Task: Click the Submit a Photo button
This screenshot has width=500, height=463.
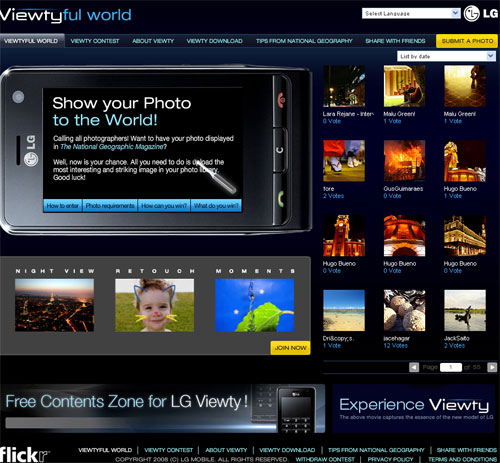Action: pos(467,41)
